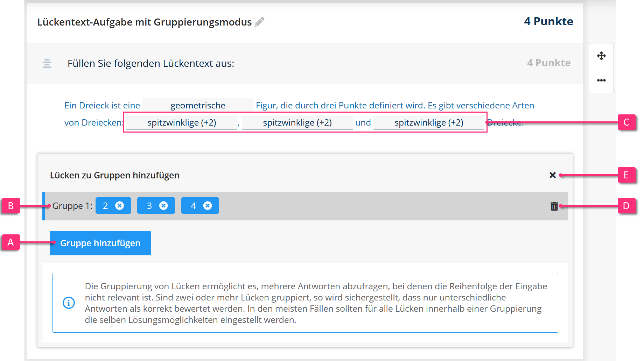
Task: Edit task title via pencil icon
Action: coord(259,22)
